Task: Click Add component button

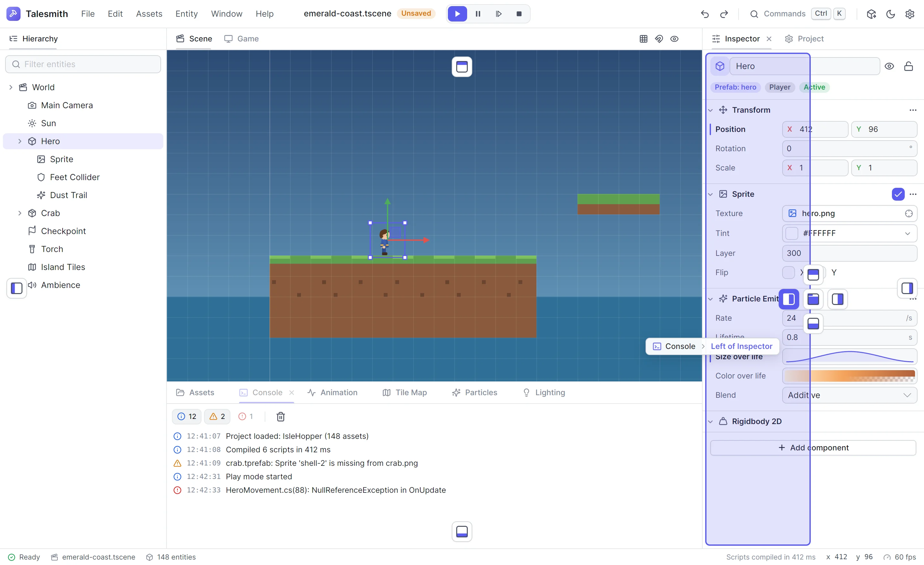Action: coord(813,448)
